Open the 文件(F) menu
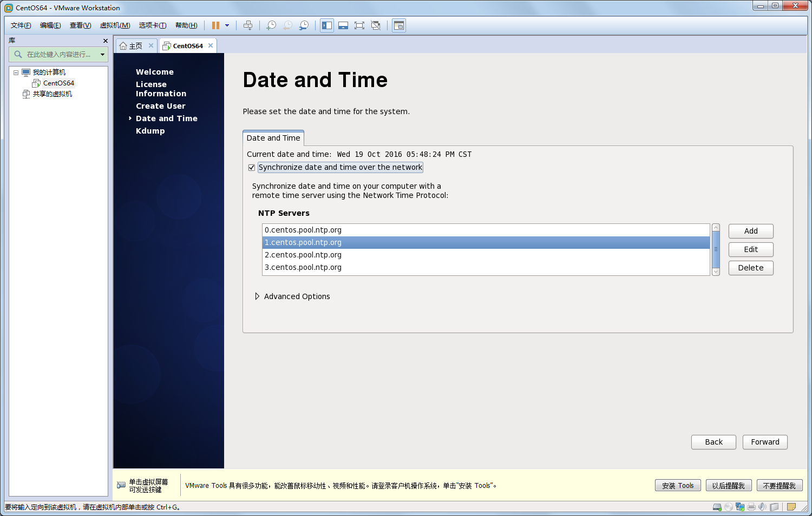 (x=21, y=25)
